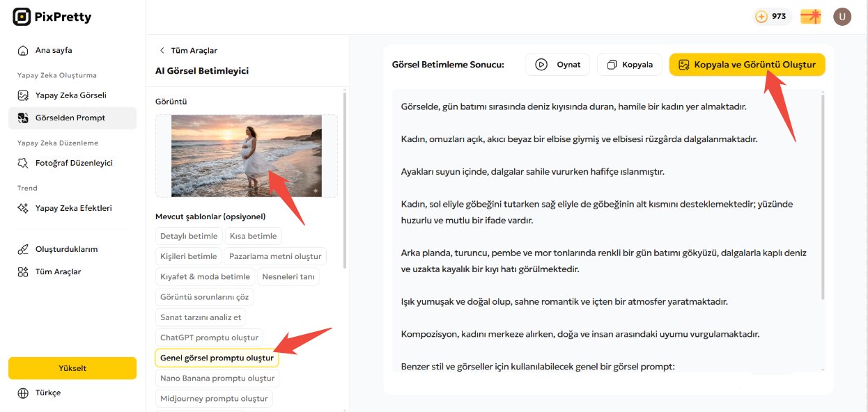Open the user avatar menu
This screenshot has height=412, width=868.
click(842, 16)
